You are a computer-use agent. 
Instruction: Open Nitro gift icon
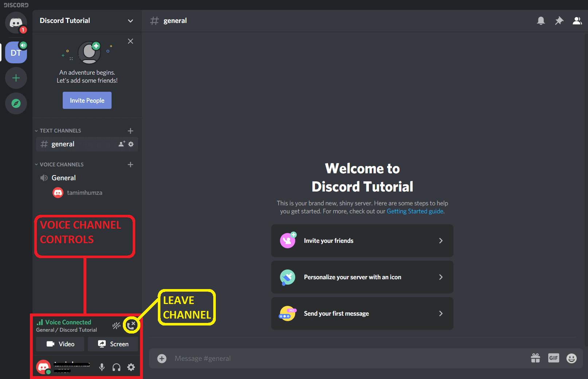536,358
